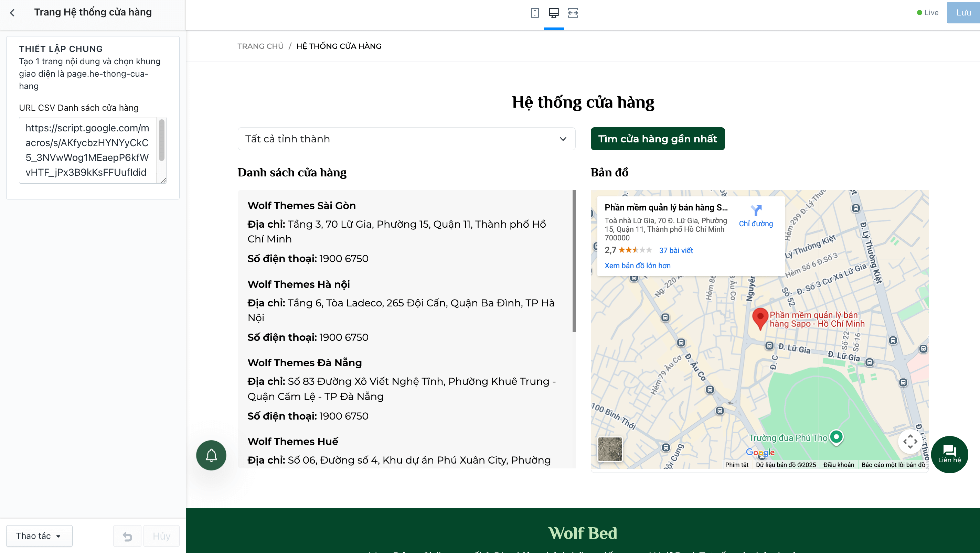Go back using the left arrow icon
Image resolution: width=980 pixels, height=553 pixels.
point(12,13)
